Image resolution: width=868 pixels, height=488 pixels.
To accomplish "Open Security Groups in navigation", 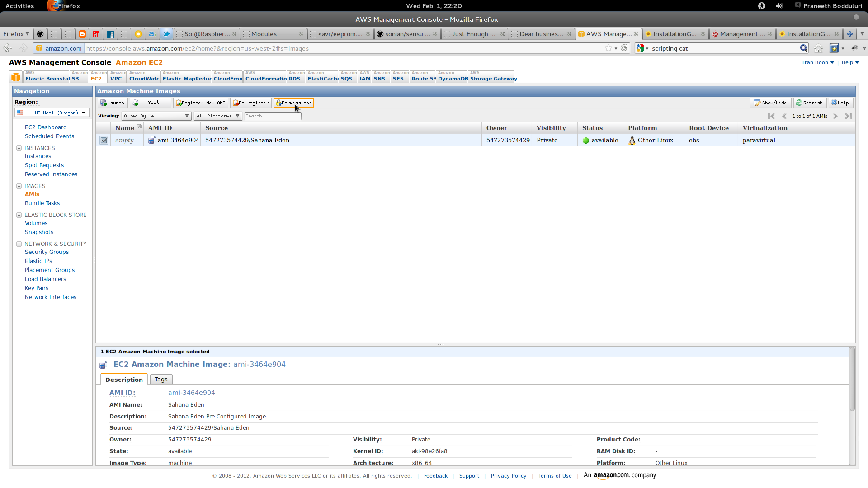I will [x=47, y=252].
